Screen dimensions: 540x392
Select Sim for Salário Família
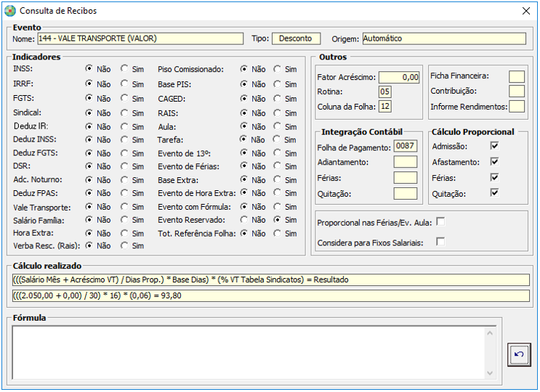coord(124,220)
